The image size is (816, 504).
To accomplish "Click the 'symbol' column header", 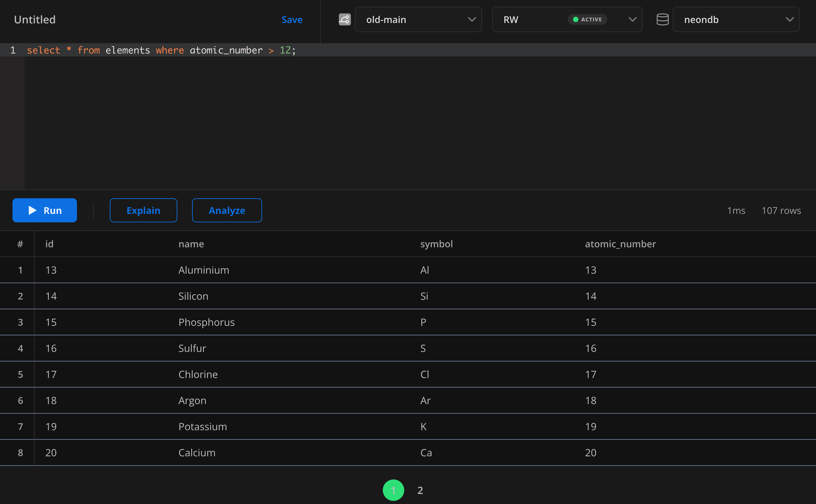I will point(436,244).
